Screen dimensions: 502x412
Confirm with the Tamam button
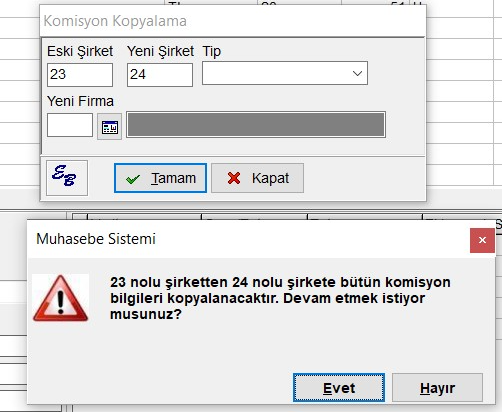click(160, 178)
